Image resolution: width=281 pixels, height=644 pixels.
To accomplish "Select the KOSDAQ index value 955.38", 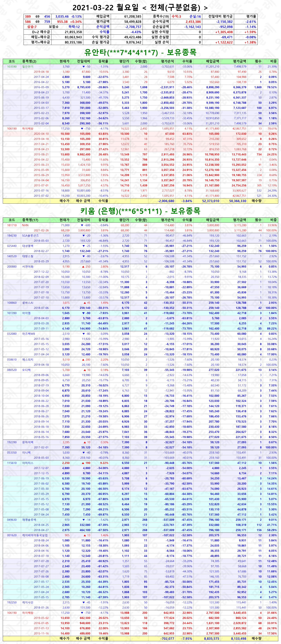I will point(62,22).
